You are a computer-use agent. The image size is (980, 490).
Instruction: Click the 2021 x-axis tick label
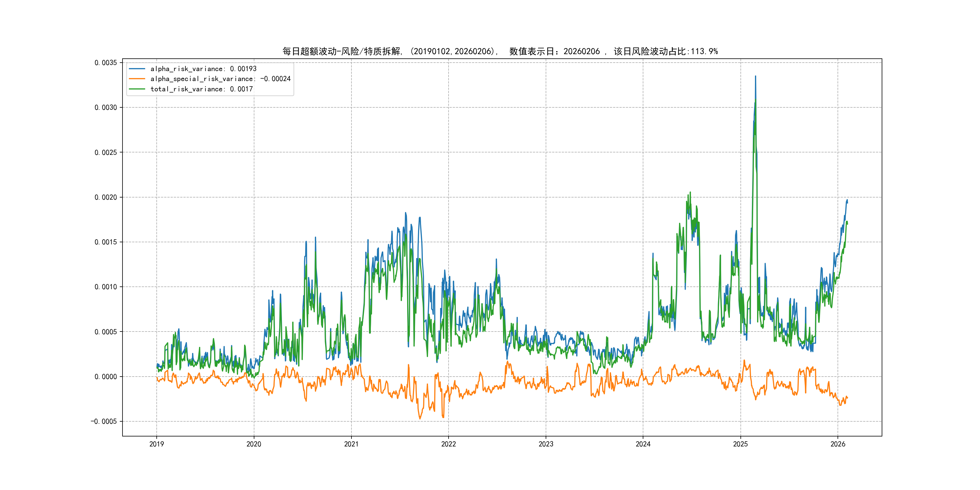[x=351, y=444]
